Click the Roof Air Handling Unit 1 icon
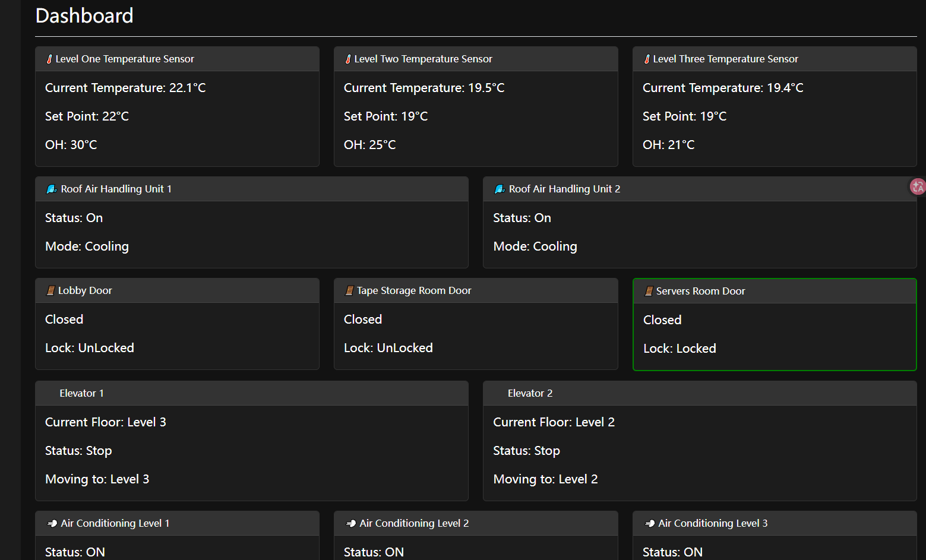 point(52,189)
